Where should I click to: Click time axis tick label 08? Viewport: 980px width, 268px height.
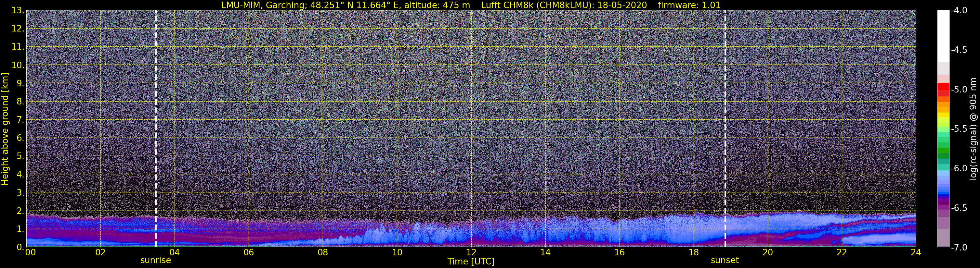(323, 252)
